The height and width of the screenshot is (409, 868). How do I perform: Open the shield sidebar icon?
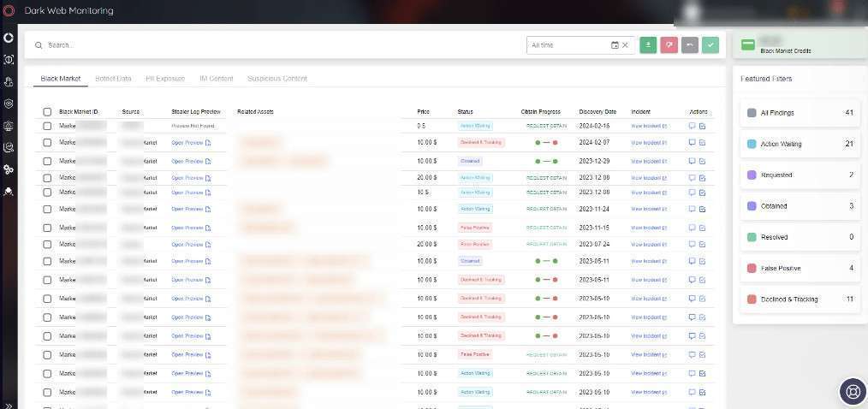9,104
